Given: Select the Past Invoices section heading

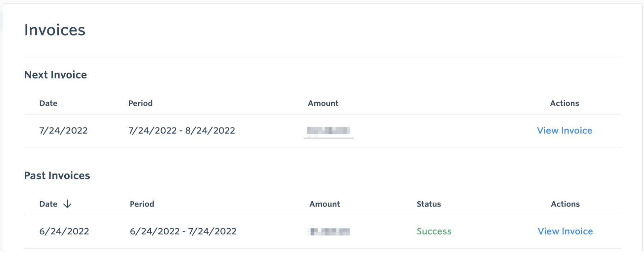Looking at the screenshot, I should (57, 175).
